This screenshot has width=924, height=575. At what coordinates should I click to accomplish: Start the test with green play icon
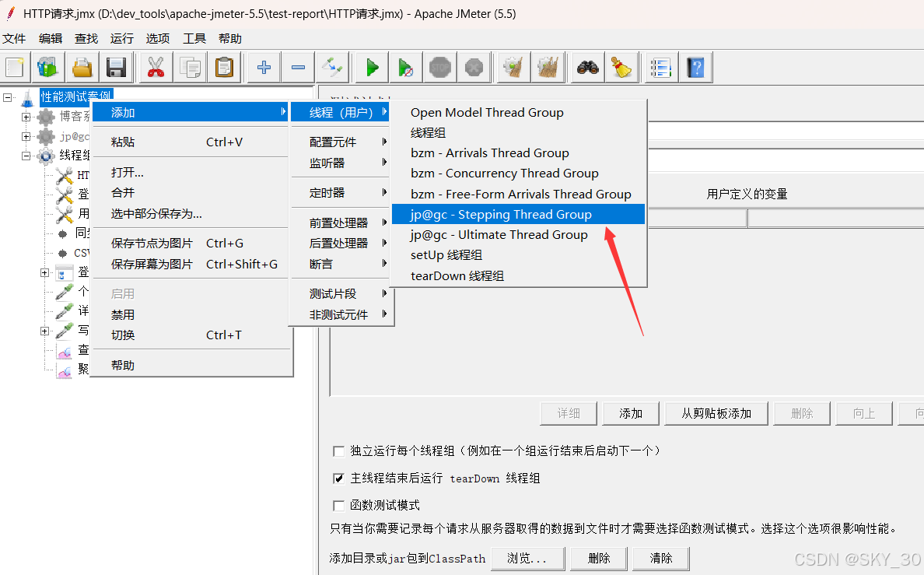tap(372, 67)
